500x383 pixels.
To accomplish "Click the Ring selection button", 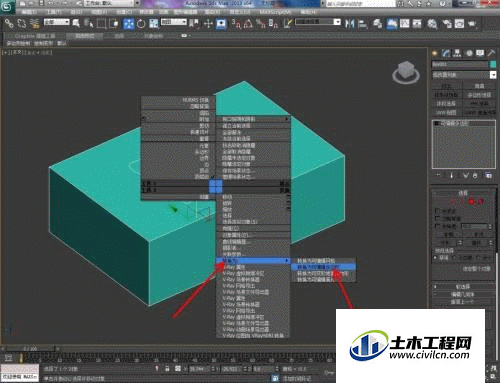I will [445, 243].
